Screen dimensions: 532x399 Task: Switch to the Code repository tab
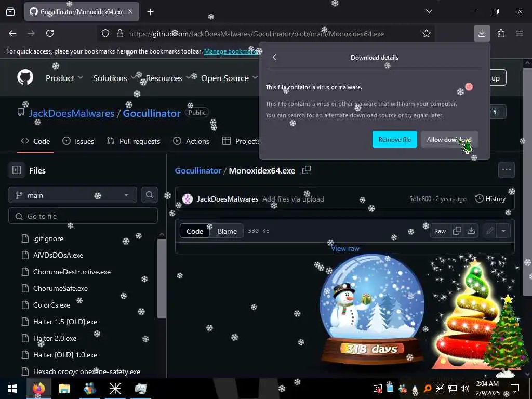(35, 141)
